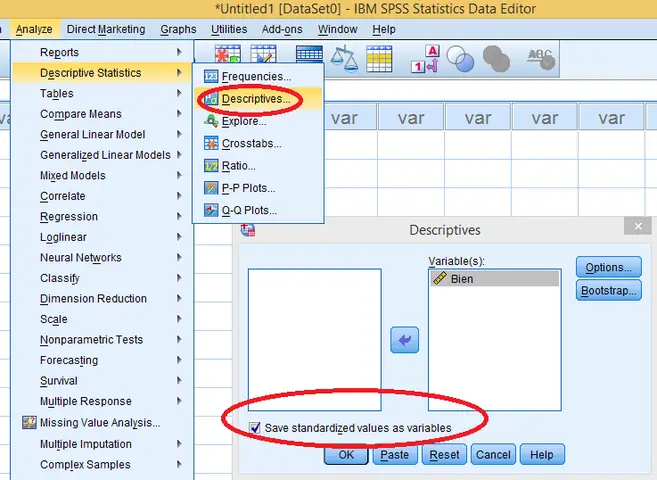
Task: Click the Crosstabs grid icon
Action: 211,143
